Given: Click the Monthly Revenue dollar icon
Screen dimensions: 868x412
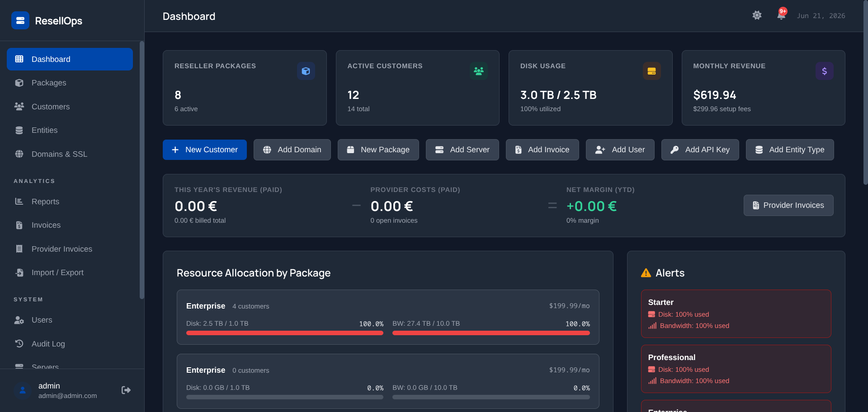Looking at the screenshot, I should coord(825,71).
